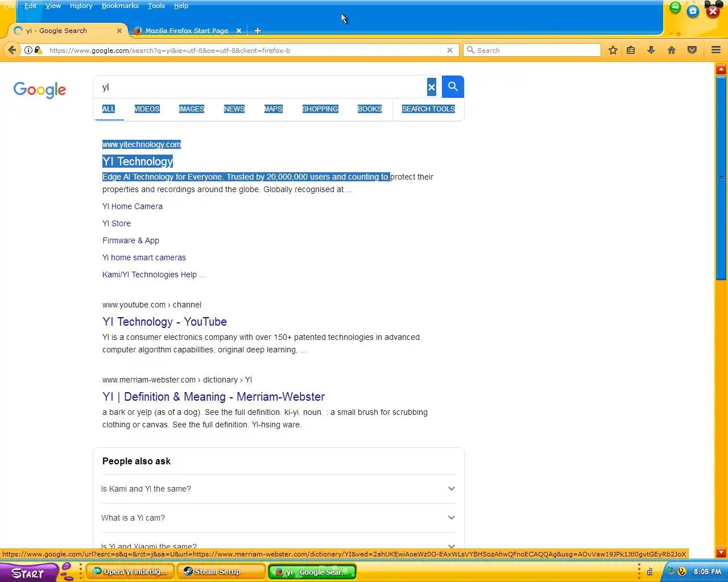The height and width of the screenshot is (582, 728).
Task: Click the green minimize bubble at the window's top
Action: click(675, 7)
